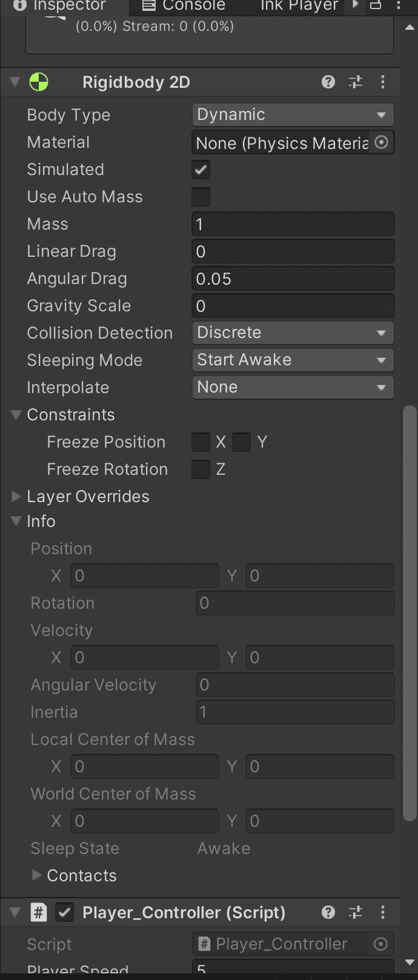Click the Script field object picker
The height and width of the screenshot is (980, 418).
pos(381,944)
